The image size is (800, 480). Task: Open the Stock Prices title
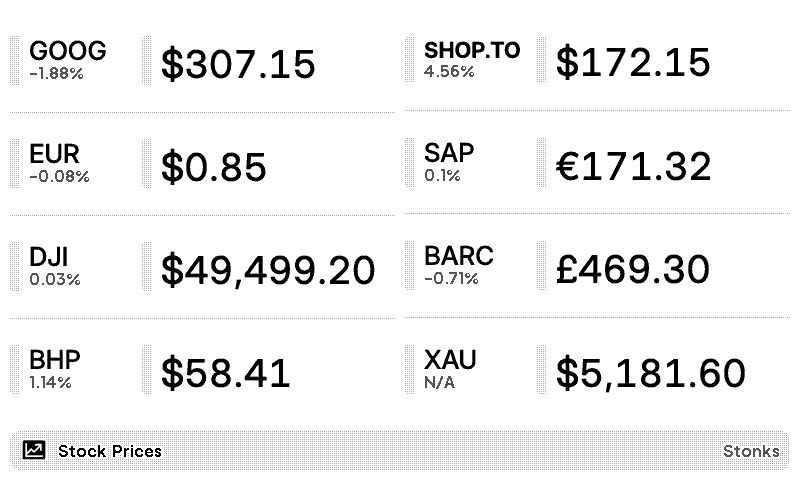110,451
